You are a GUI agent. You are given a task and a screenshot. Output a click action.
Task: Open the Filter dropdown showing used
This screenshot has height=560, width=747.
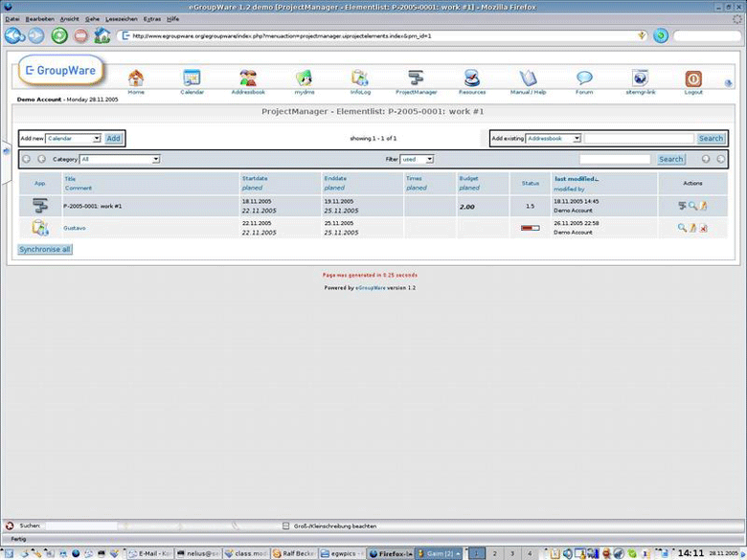click(417, 159)
